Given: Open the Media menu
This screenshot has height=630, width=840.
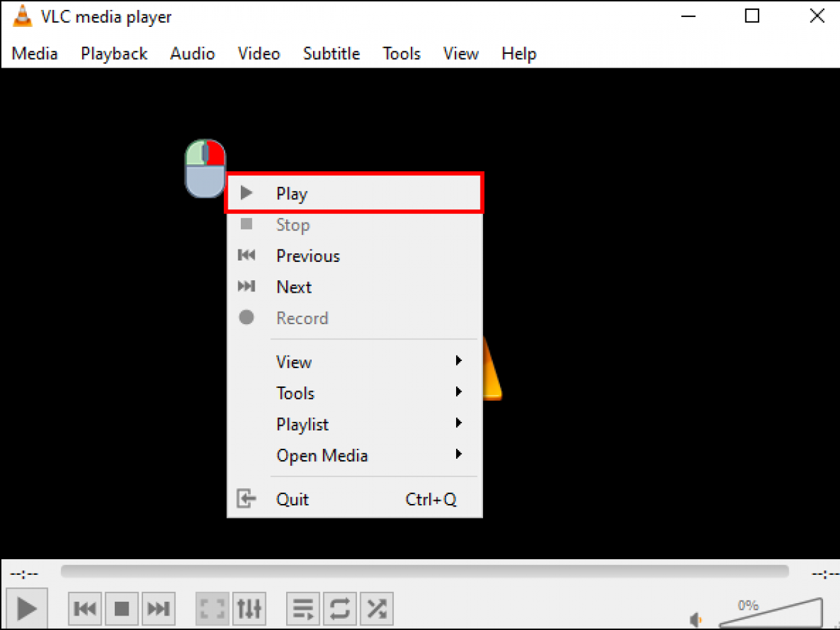Looking at the screenshot, I should 34,54.
